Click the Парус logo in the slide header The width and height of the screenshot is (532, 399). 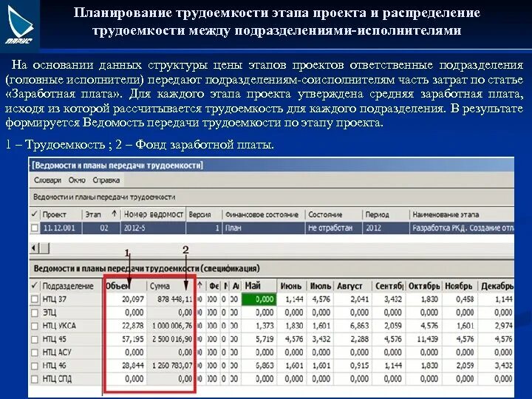coord(19,24)
